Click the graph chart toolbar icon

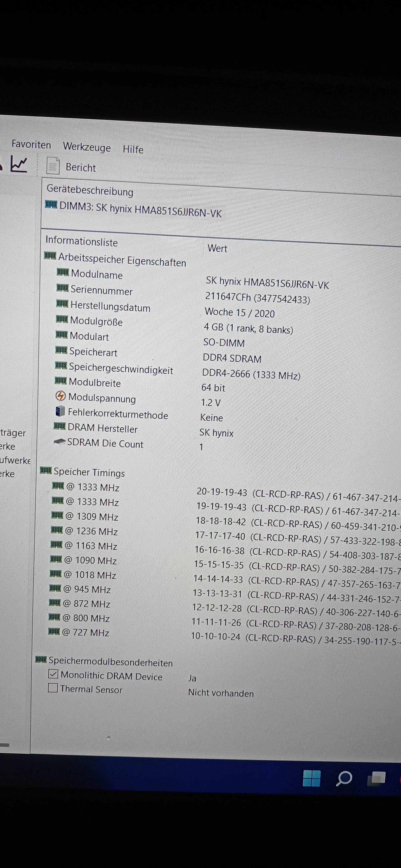pyautogui.click(x=18, y=164)
